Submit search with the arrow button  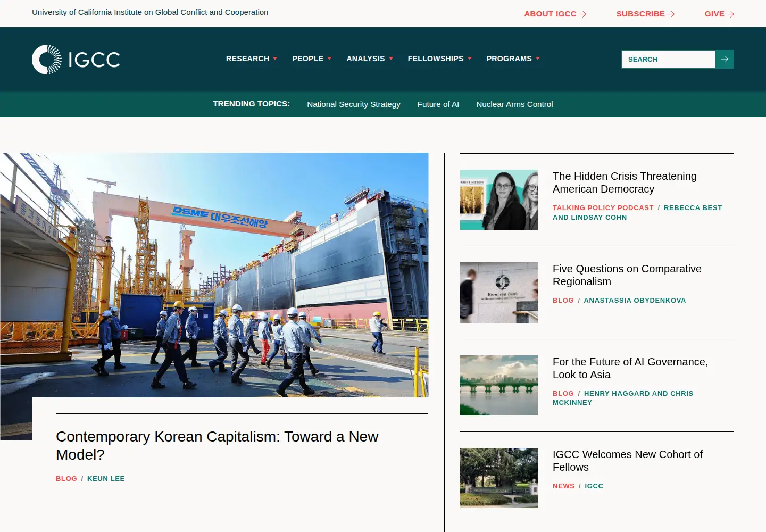(725, 59)
